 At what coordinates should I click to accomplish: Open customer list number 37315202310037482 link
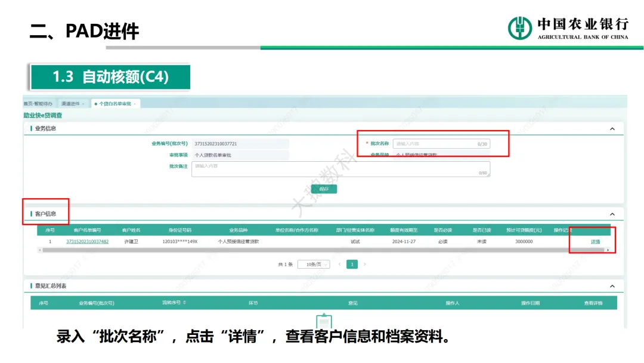(x=87, y=242)
